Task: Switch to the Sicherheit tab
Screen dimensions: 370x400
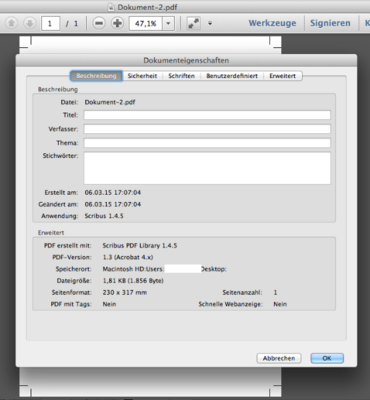Action: 142,76
